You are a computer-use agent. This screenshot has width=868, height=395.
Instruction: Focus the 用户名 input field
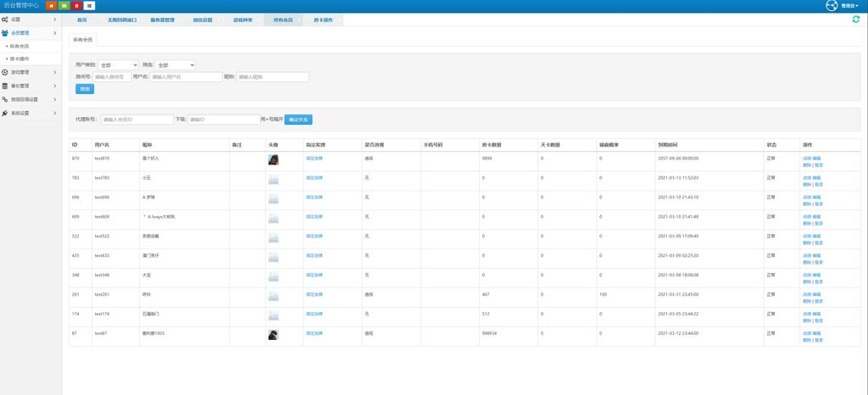point(186,77)
